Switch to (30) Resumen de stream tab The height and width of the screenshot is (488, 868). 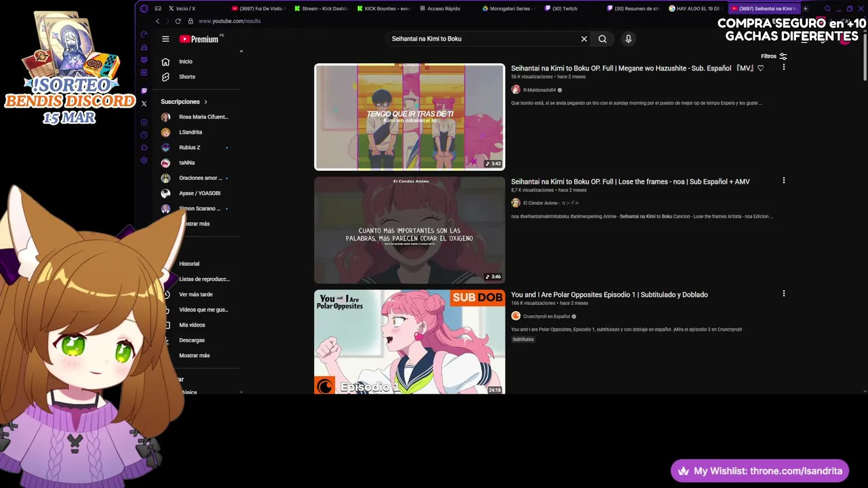click(633, 9)
